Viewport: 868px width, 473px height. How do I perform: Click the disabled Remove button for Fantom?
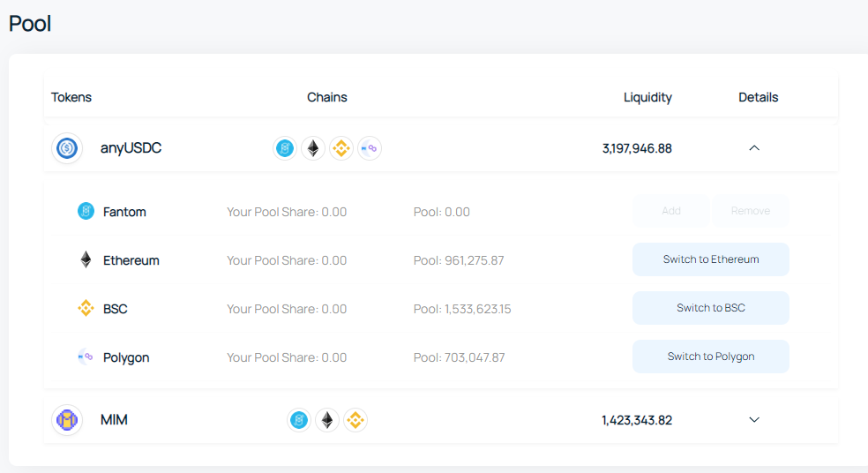[751, 211]
